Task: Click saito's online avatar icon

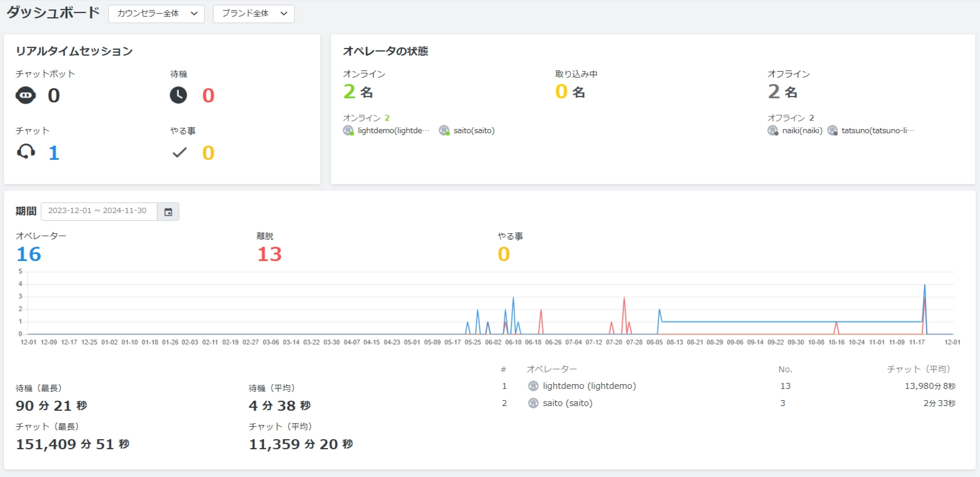Action: pyautogui.click(x=444, y=131)
